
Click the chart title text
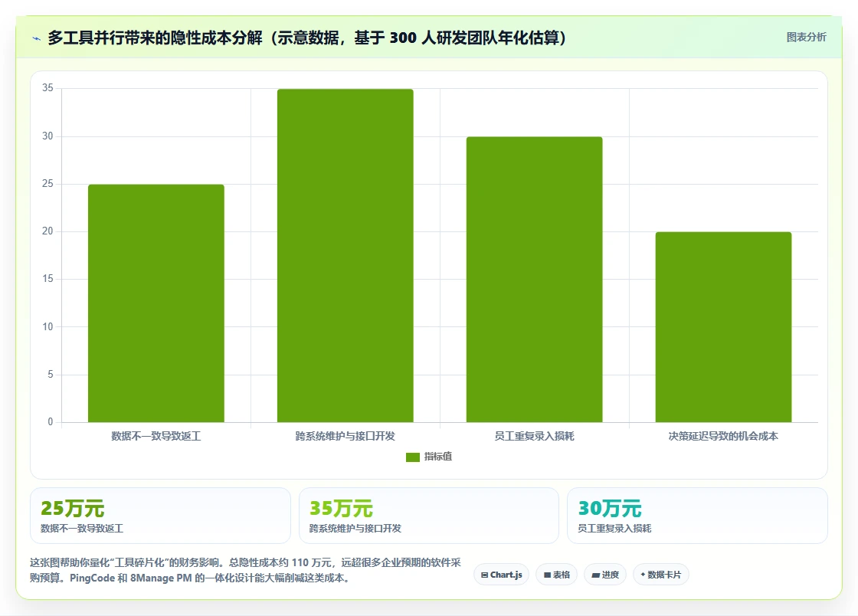(x=307, y=38)
